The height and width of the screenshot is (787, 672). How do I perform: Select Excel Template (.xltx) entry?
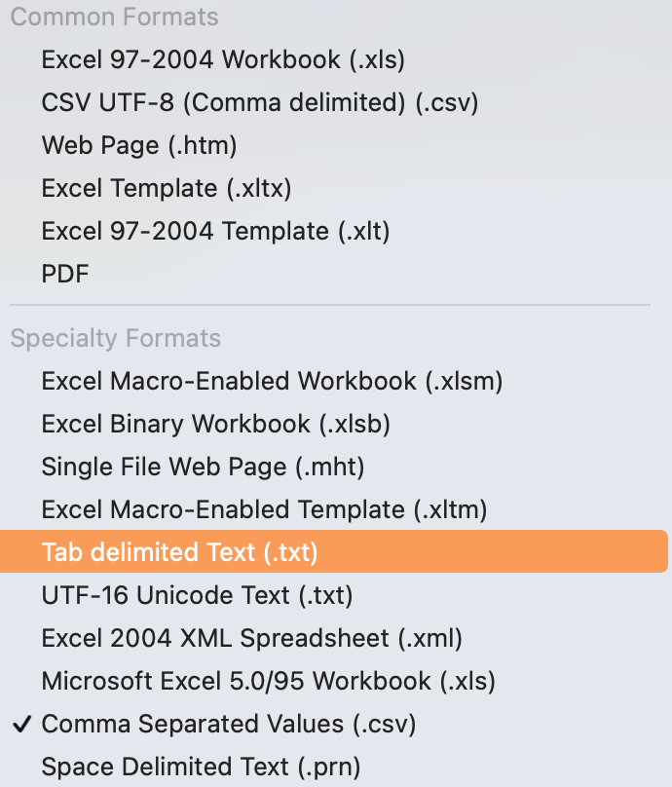tap(167, 188)
